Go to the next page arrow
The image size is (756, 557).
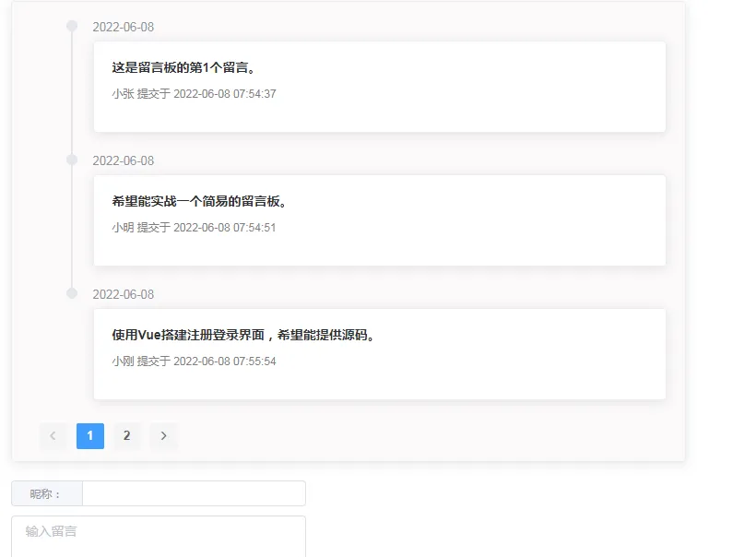(x=163, y=436)
